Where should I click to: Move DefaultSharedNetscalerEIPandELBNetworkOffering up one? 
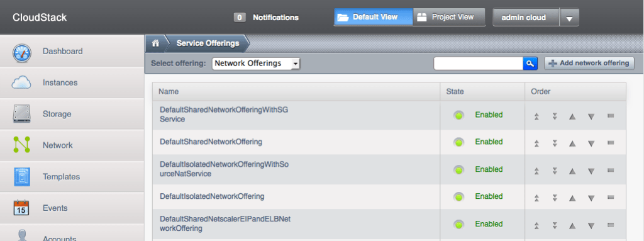pyautogui.click(x=572, y=226)
